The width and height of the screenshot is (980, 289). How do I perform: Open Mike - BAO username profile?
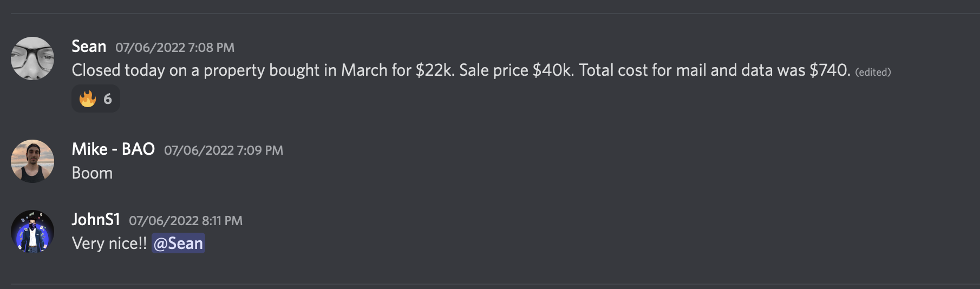click(113, 149)
